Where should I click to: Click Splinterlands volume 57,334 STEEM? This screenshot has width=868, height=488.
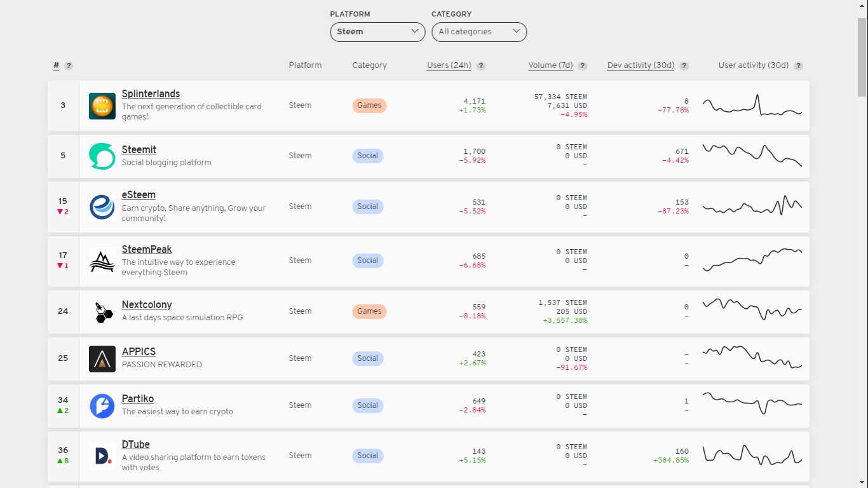coord(560,97)
